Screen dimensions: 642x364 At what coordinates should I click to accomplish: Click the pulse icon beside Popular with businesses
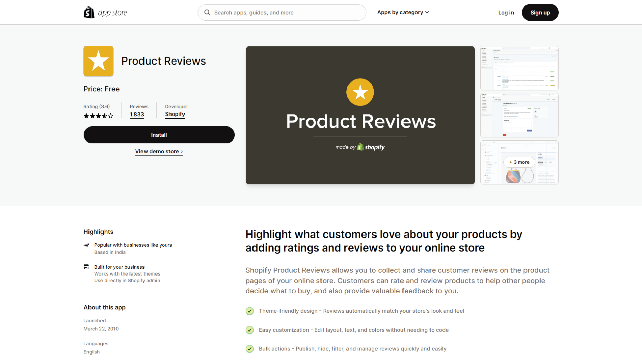click(86, 245)
